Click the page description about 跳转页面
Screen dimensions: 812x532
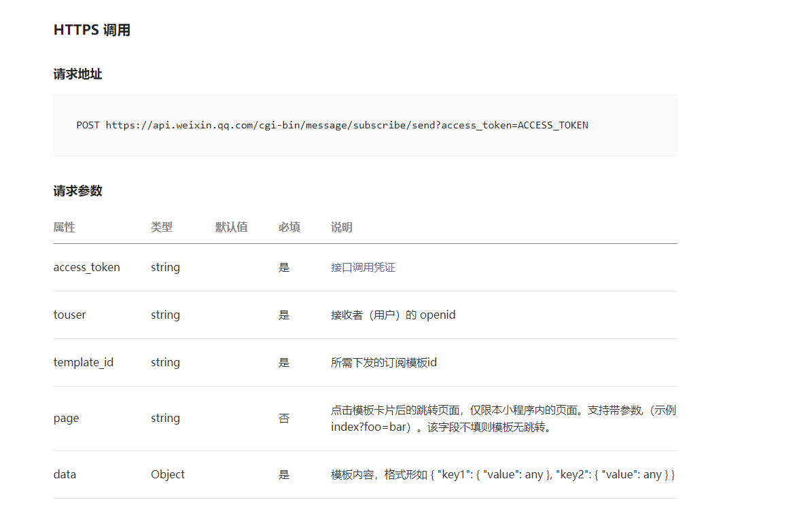point(504,419)
